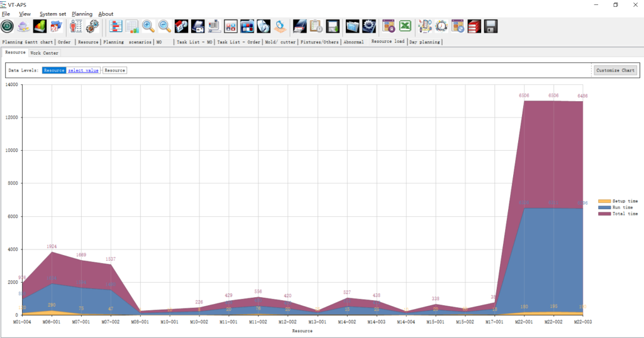Click the red stacked books icon
This screenshot has width=644, height=338.
pyautogui.click(x=474, y=26)
